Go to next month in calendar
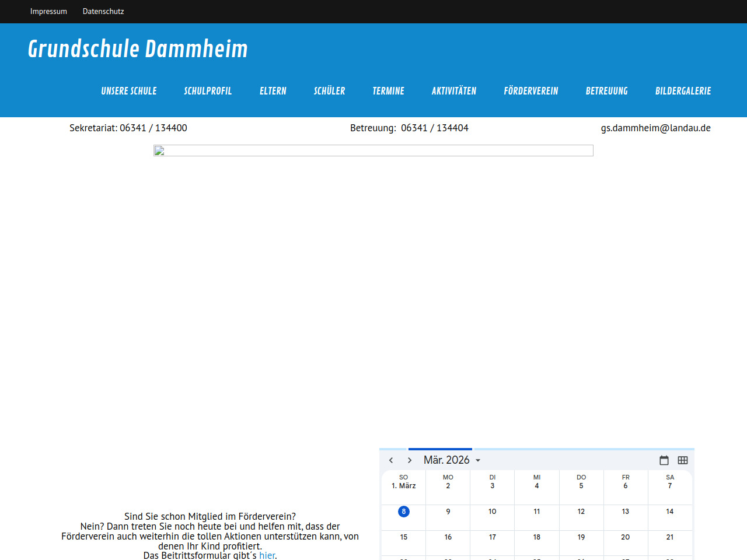Viewport: 747px width, 560px height. (x=410, y=460)
